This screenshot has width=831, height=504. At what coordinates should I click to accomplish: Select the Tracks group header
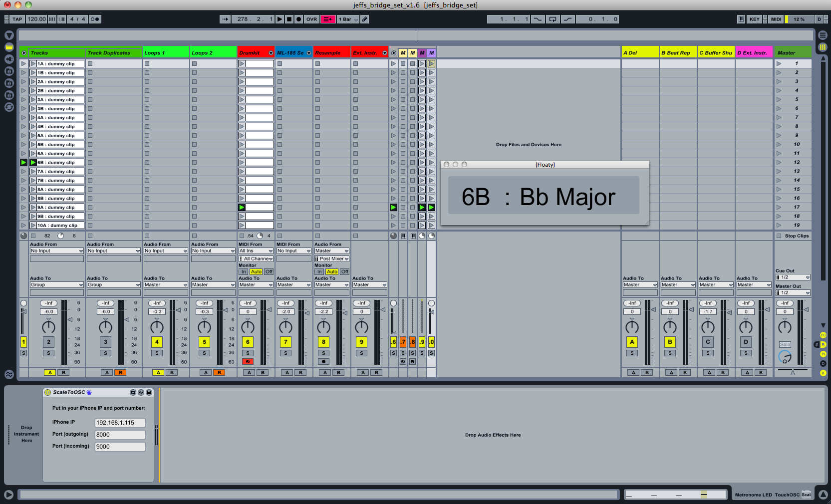[56, 53]
